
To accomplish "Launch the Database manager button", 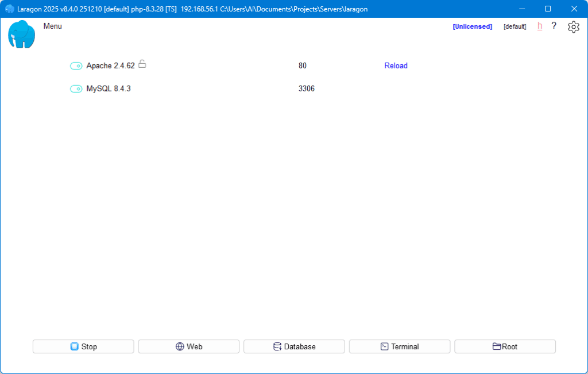I will pyautogui.click(x=294, y=346).
